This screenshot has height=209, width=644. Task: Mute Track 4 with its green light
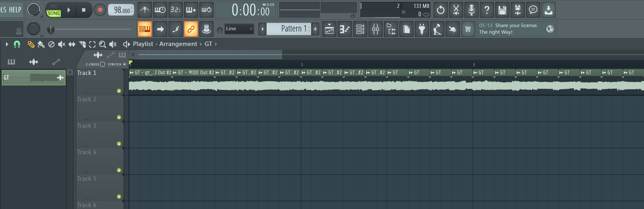click(119, 170)
